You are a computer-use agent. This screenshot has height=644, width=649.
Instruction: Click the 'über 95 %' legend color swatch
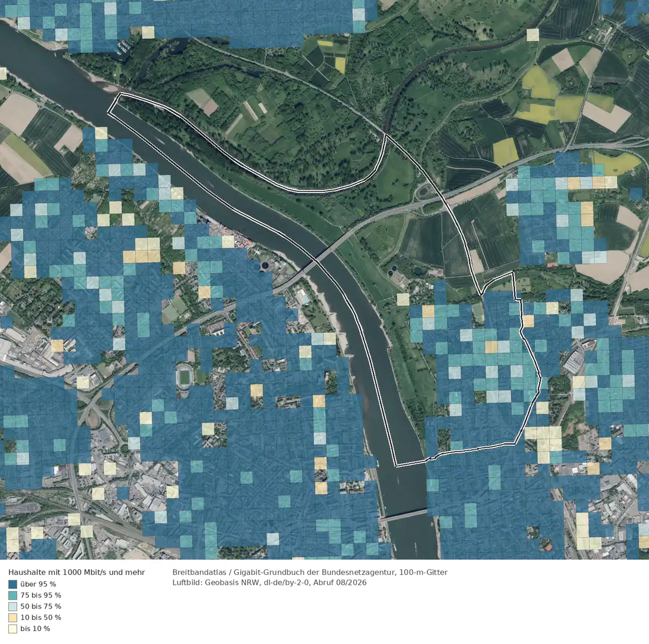(13, 584)
